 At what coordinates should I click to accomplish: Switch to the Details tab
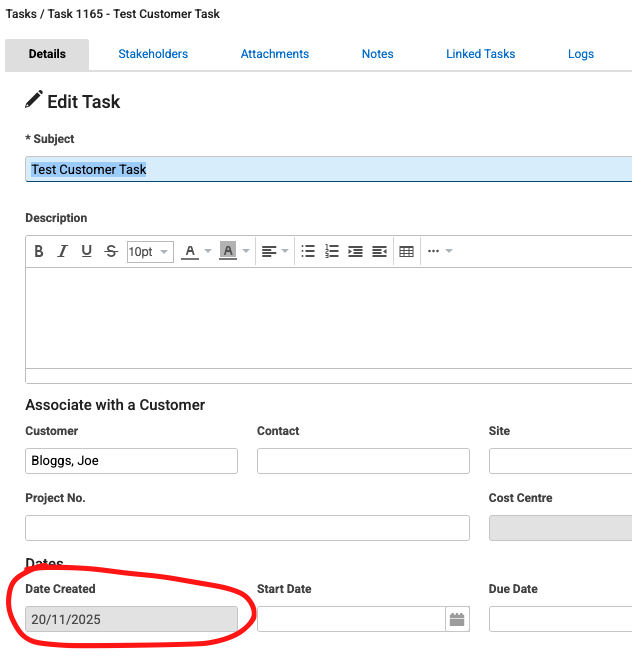tap(47, 54)
